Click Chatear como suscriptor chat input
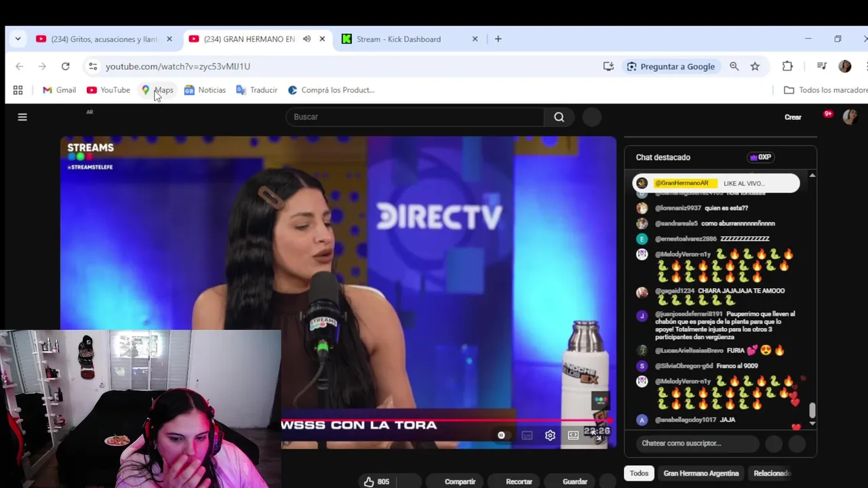 (x=697, y=443)
